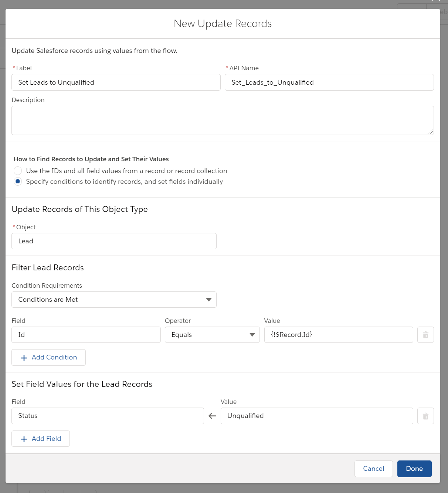Click the left arrow between Status and Unqualified
Image resolution: width=448 pixels, height=493 pixels.
point(211,416)
